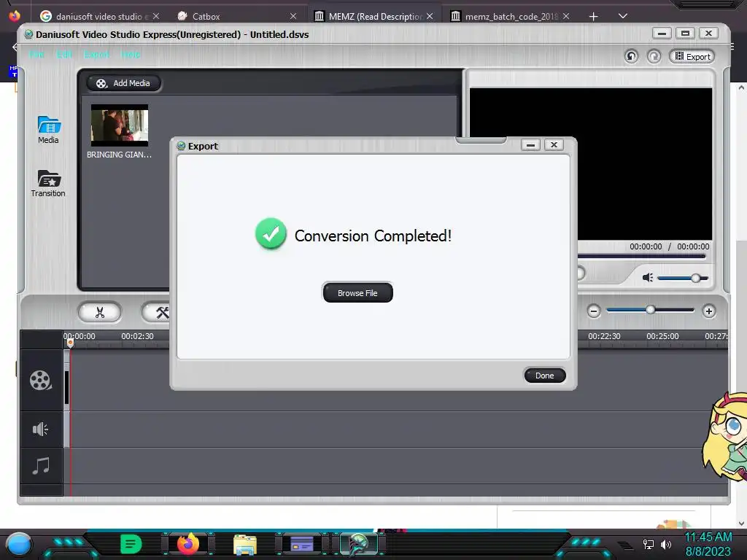Screen dimensions: 747x560
Task: Open the Edit menu
Action: [64, 54]
